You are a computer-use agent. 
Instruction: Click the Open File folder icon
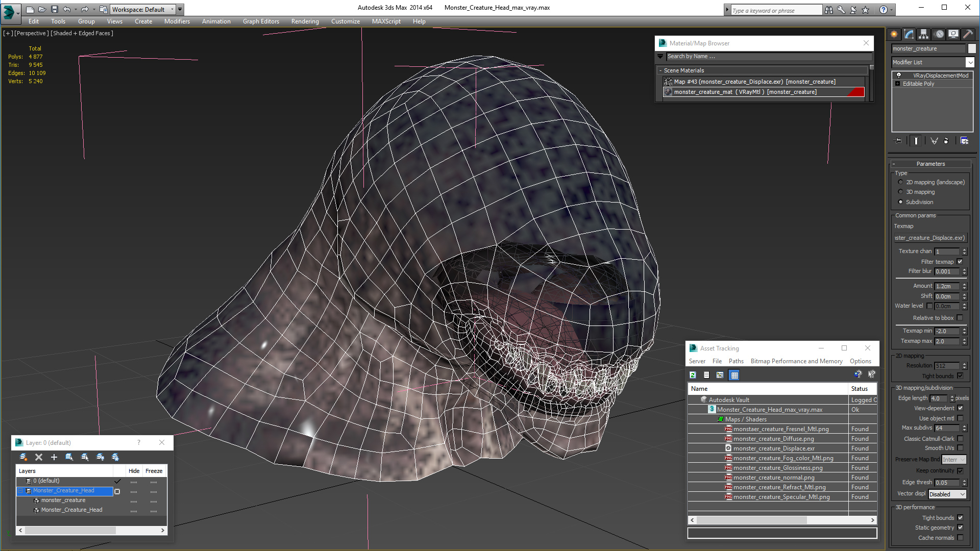[x=42, y=9]
